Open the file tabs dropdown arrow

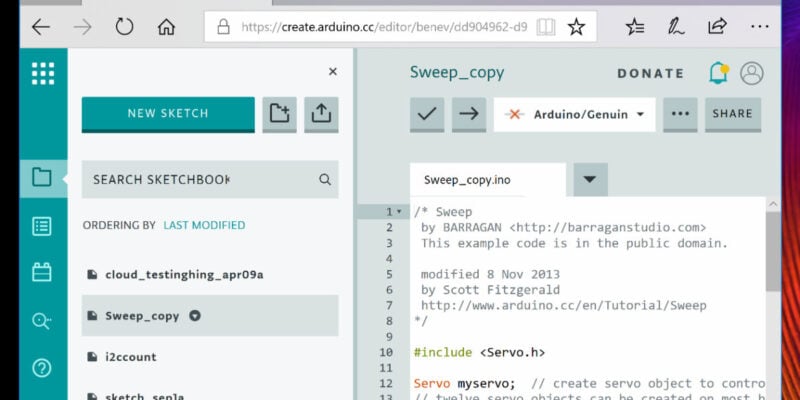coord(590,179)
